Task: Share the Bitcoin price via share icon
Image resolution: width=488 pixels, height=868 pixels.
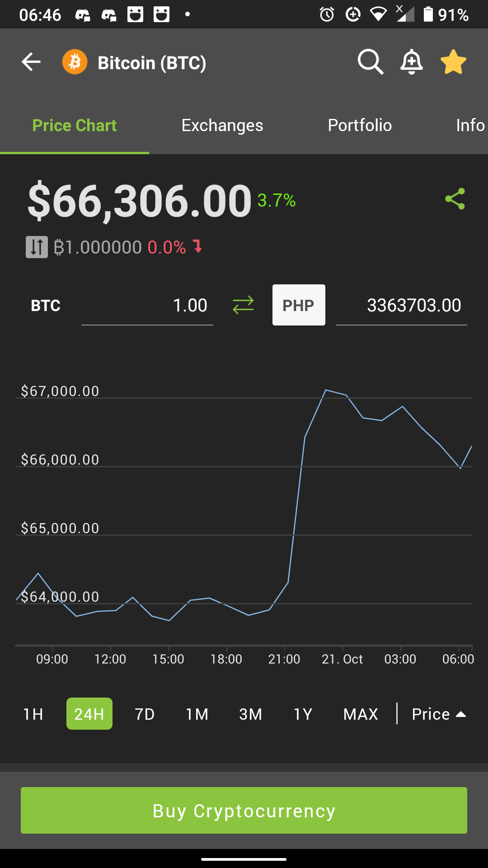Action: [455, 199]
